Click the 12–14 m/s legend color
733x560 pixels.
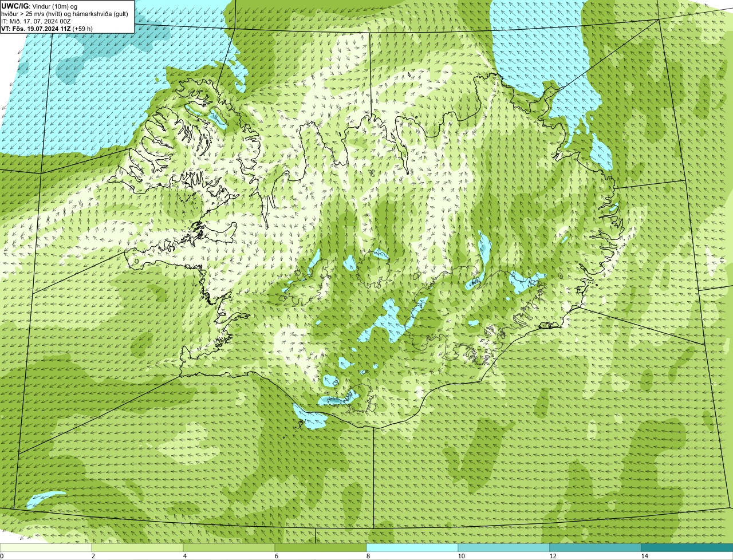[596, 547]
